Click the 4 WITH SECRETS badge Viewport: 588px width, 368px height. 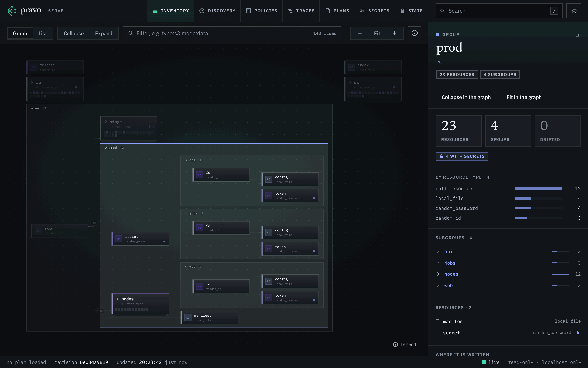[462, 156]
